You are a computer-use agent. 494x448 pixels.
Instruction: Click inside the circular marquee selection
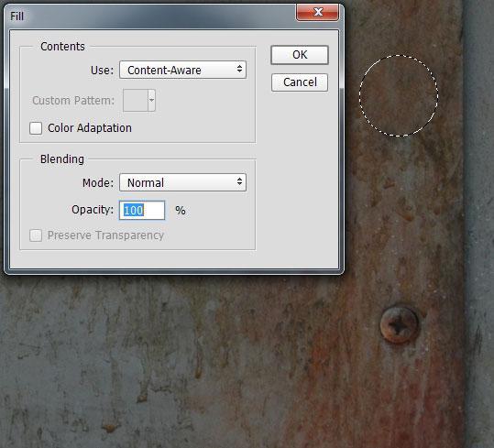coord(399,95)
